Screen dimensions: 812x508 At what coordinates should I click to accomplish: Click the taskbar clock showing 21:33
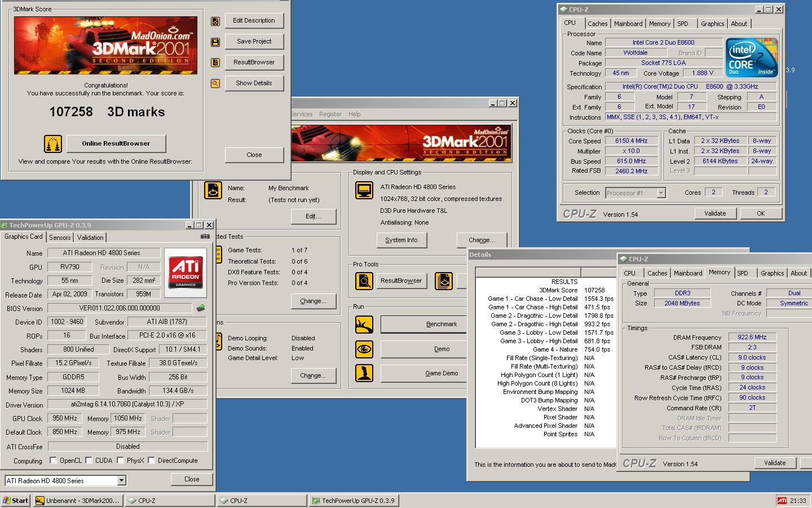click(798, 501)
